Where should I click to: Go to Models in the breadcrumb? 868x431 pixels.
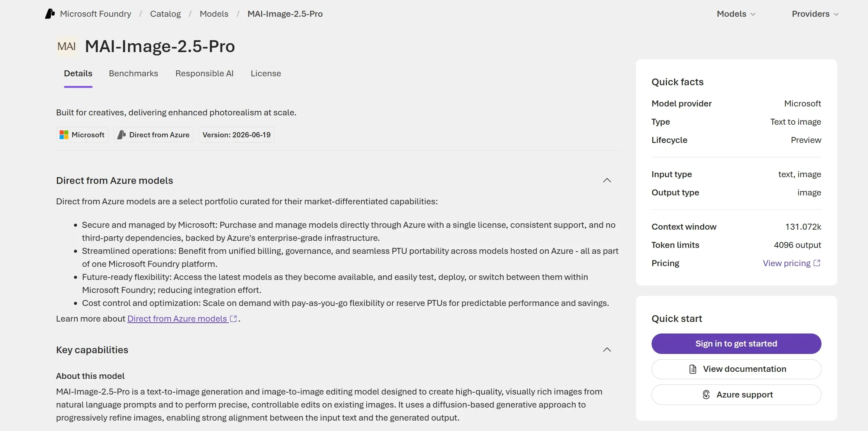tap(214, 14)
